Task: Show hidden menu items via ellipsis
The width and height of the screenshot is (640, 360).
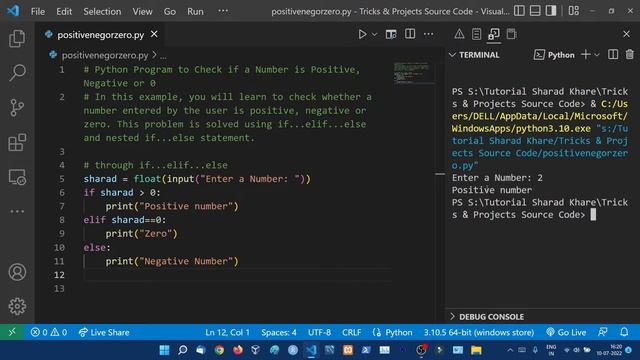Action: pos(223,11)
